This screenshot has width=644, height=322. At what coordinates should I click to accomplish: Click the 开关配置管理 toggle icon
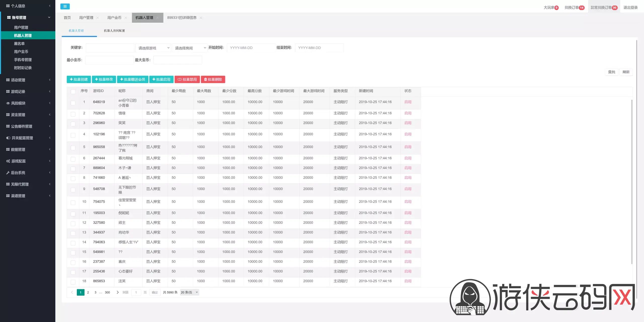tap(8, 138)
